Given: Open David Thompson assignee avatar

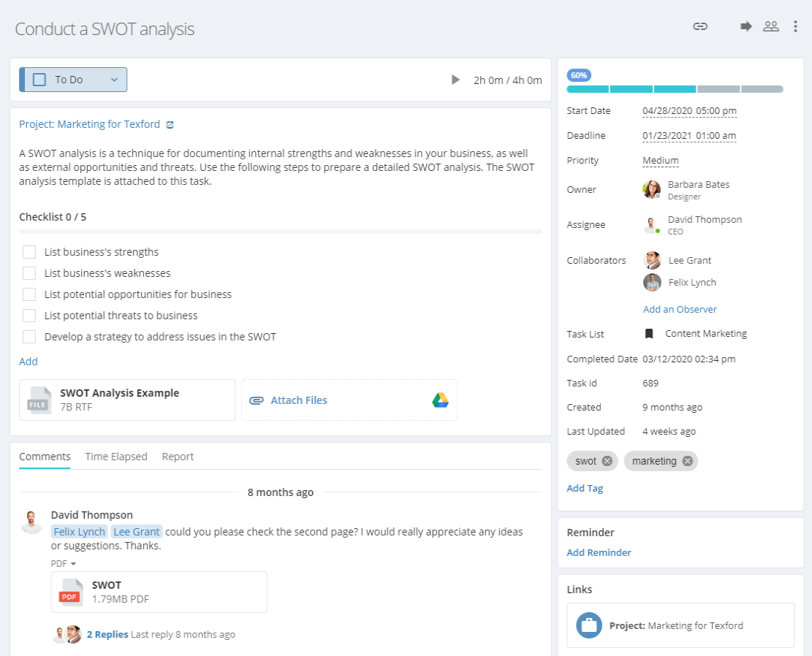Looking at the screenshot, I should coord(651,225).
